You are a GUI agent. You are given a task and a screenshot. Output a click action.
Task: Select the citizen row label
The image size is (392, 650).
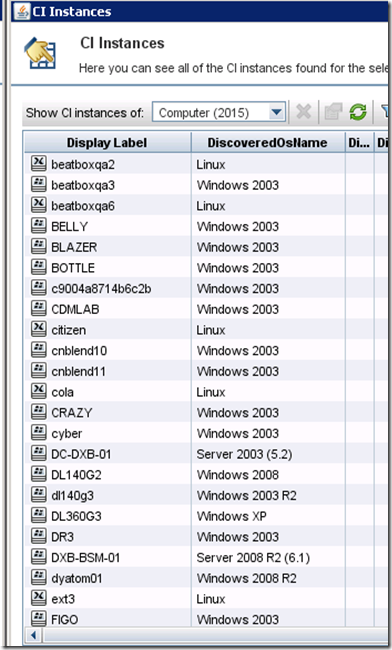(69, 330)
